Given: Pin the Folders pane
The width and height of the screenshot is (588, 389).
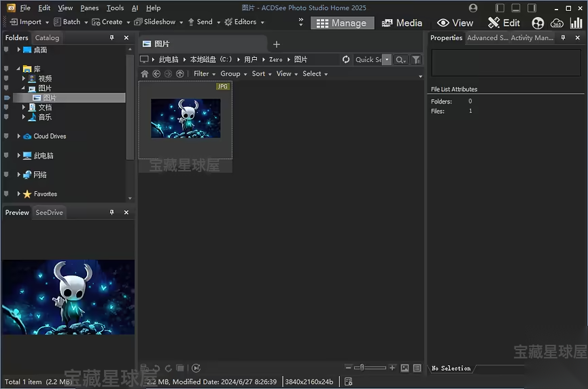Looking at the screenshot, I should 111,37.
